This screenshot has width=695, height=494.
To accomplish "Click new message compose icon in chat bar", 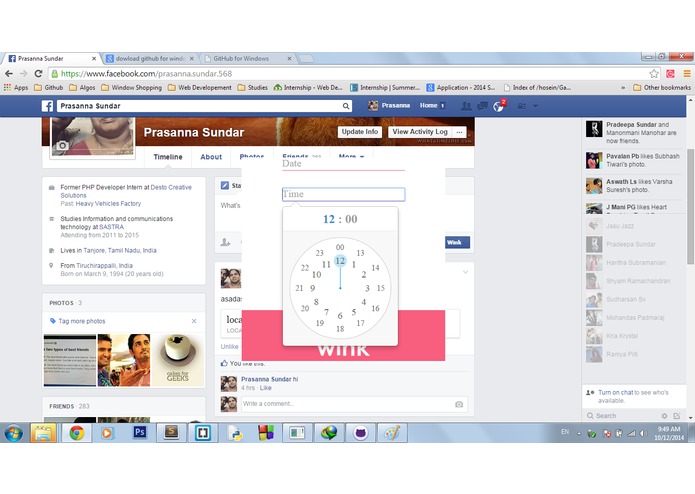I will (676, 416).
